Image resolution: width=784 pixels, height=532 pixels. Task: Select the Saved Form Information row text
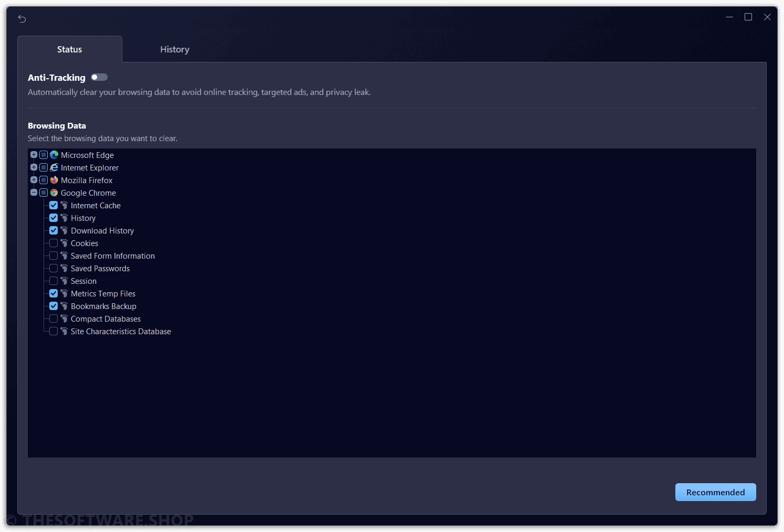113,256
